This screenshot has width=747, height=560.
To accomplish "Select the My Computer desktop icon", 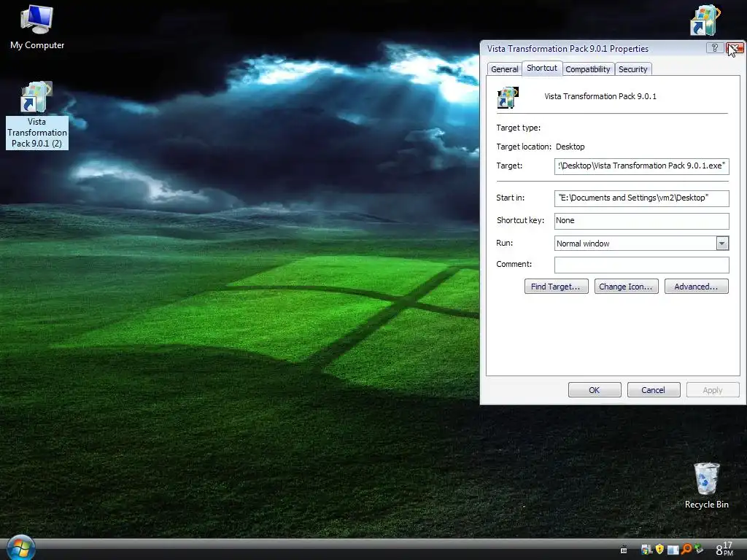I will 37,28.
